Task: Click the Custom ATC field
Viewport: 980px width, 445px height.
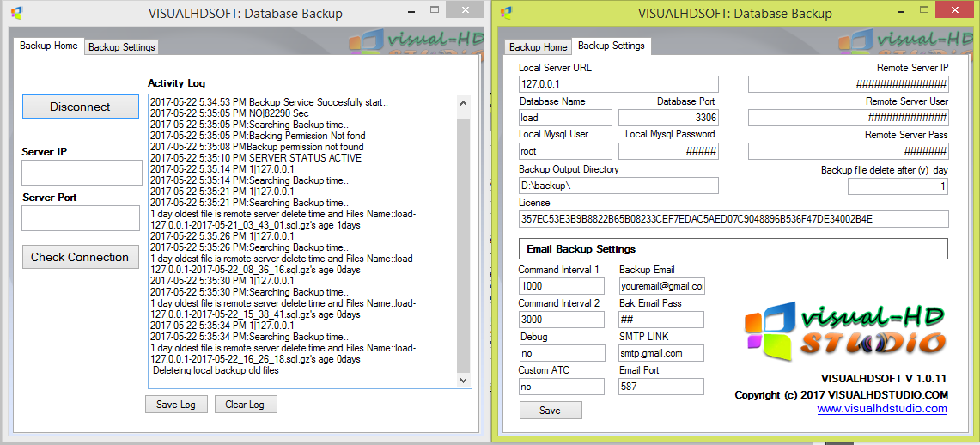Action: coord(562,387)
